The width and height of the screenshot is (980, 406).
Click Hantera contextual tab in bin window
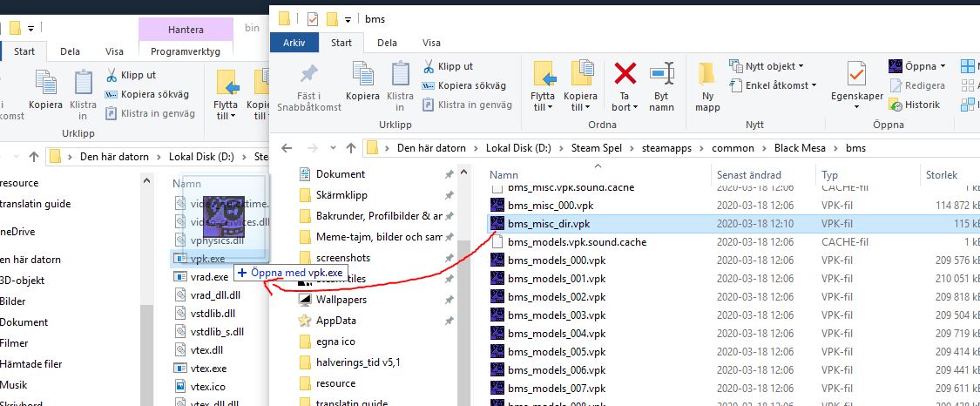(x=186, y=30)
